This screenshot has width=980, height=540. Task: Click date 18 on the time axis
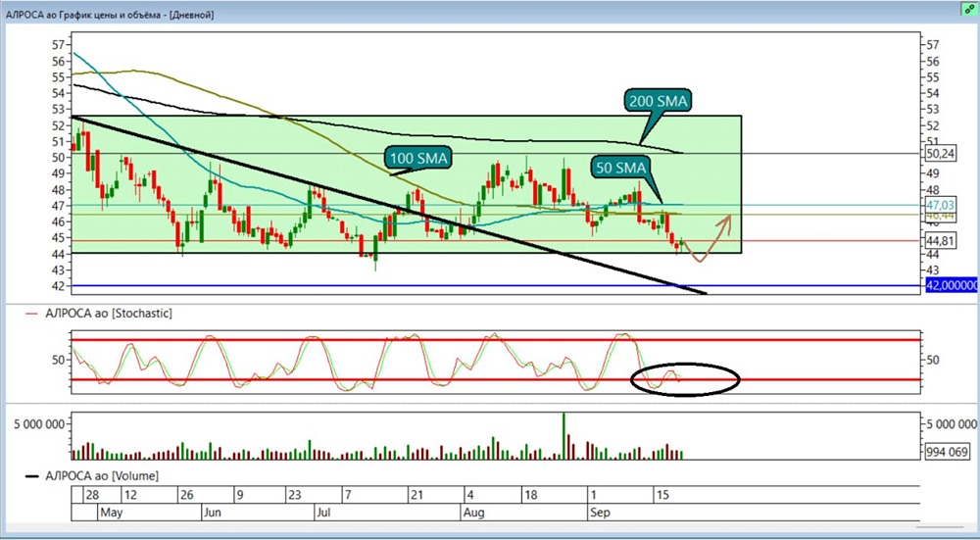coord(530,495)
